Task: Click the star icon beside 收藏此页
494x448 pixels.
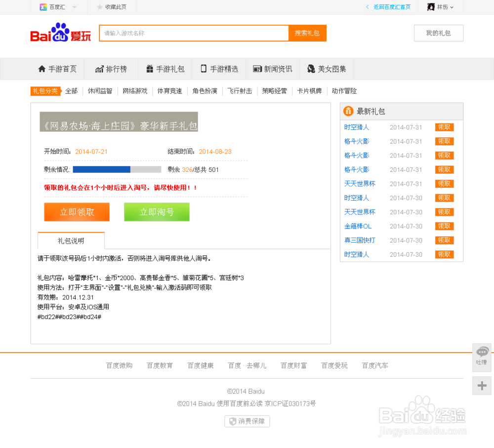Action: [100, 7]
